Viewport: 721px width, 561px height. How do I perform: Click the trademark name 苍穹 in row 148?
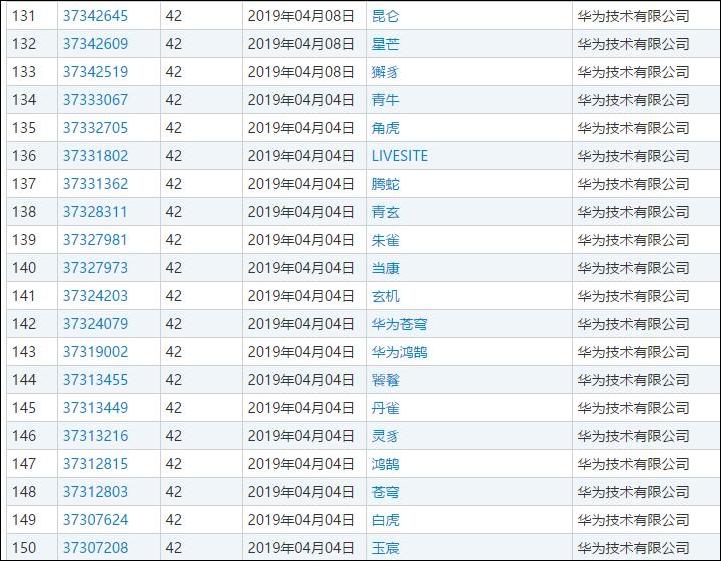click(x=385, y=492)
